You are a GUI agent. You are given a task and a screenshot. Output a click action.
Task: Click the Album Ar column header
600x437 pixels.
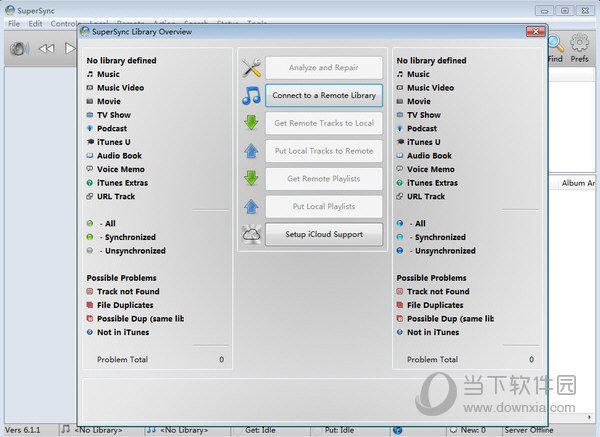(x=578, y=183)
